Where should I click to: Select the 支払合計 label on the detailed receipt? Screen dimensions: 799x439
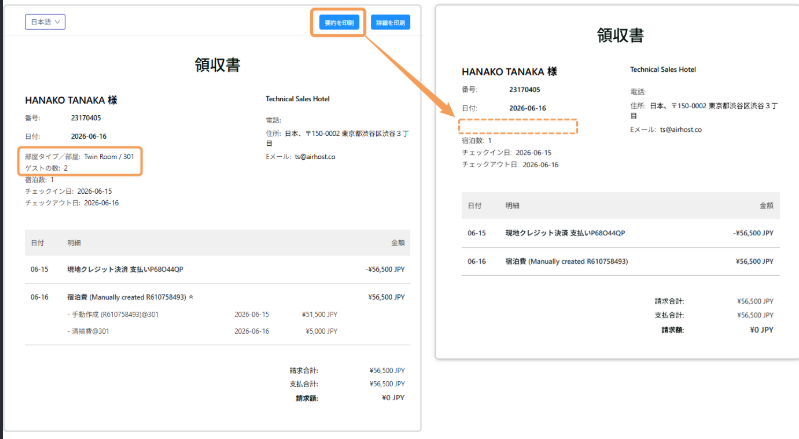[304, 384]
